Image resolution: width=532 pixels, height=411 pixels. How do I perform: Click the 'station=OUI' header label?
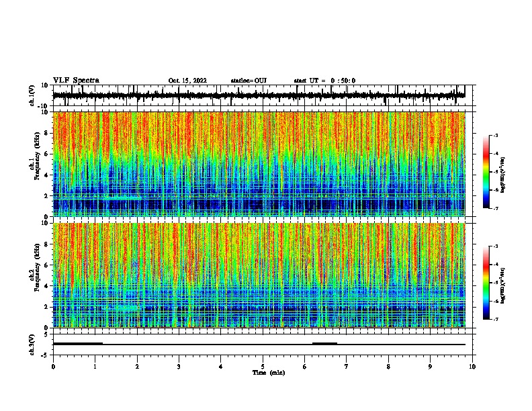tap(249, 81)
